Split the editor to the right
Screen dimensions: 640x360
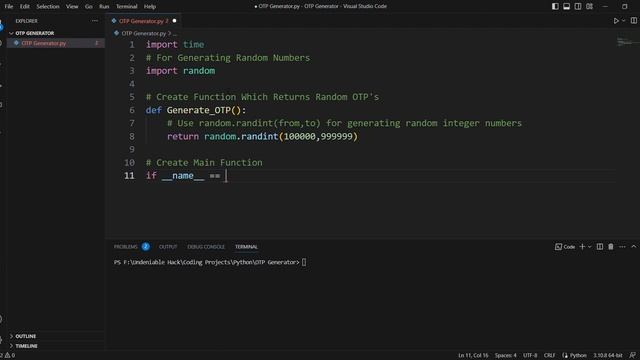pyautogui.click(x=633, y=20)
